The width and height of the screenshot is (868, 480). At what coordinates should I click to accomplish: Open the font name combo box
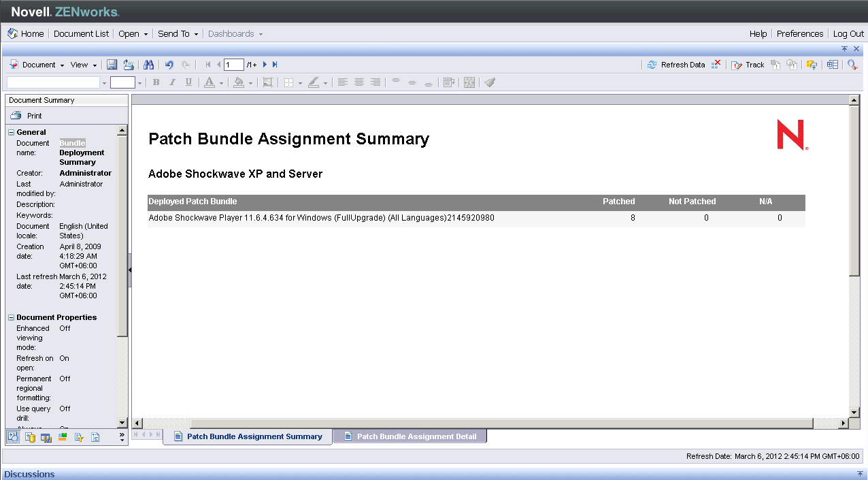coord(57,82)
